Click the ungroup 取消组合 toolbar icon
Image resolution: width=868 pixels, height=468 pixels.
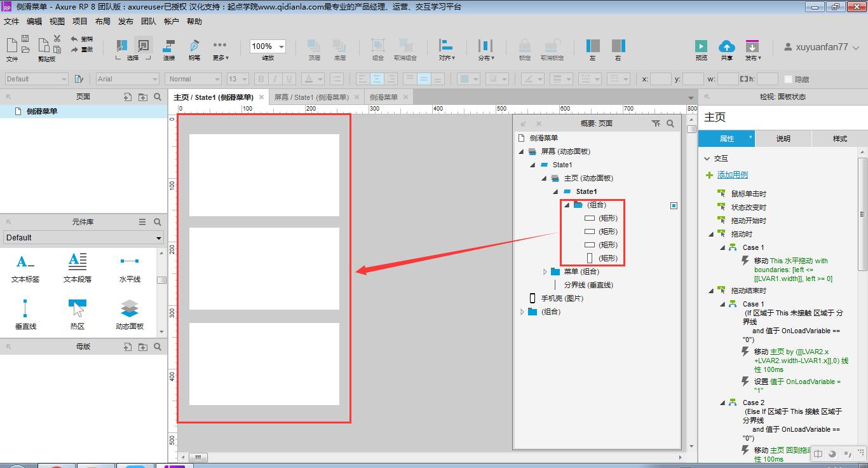[405, 45]
